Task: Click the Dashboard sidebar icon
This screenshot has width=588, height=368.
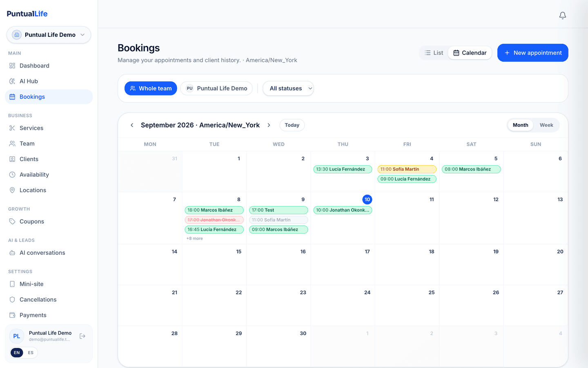Action: [x=12, y=66]
